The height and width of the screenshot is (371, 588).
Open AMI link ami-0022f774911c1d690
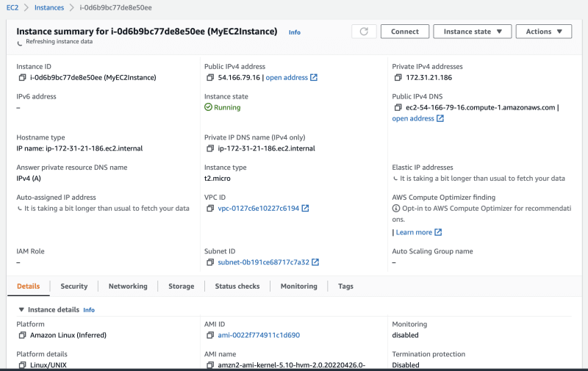pyautogui.click(x=259, y=335)
